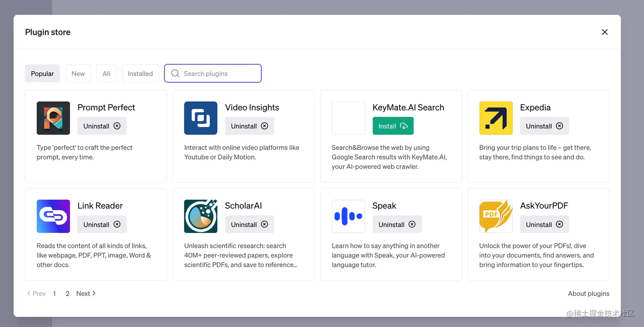This screenshot has width=644, height=327.
Task: Click the 'Unlock the power of your PDFs' description
Action: click(x=536, y=255)
